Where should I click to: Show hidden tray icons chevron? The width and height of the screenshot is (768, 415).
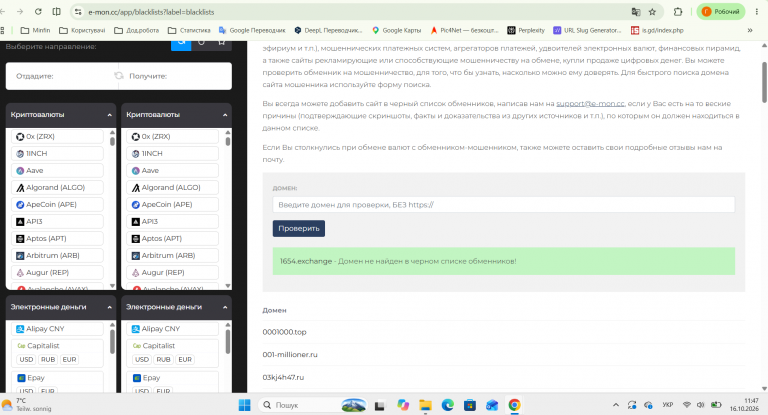pyautogui.click(x=616, y=405)
